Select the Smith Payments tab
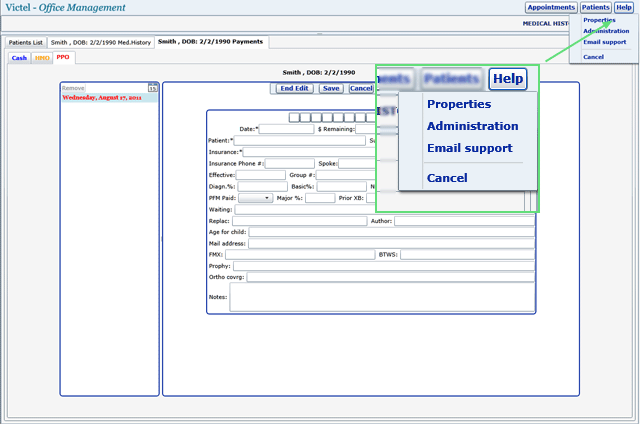This screenshot has height=424, width=640. (211, 42)
